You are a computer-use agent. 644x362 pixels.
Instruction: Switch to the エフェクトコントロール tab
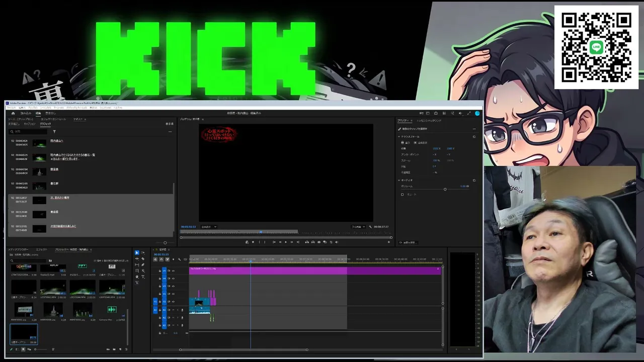click(53, 119)
